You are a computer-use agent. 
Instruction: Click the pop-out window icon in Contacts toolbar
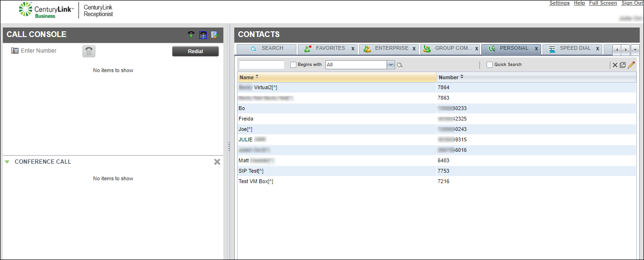pyautogui.click(x=623, y=65)
